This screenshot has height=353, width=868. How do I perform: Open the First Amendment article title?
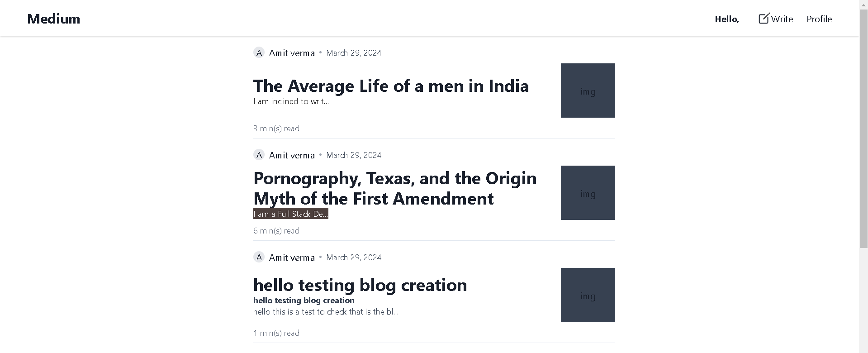395,188
